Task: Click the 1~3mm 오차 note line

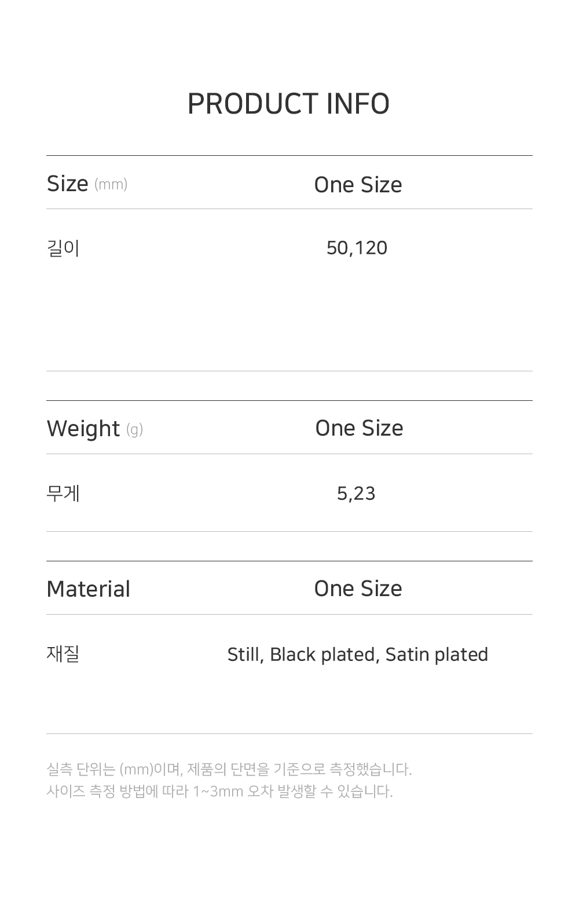Action: coord(219,791)
